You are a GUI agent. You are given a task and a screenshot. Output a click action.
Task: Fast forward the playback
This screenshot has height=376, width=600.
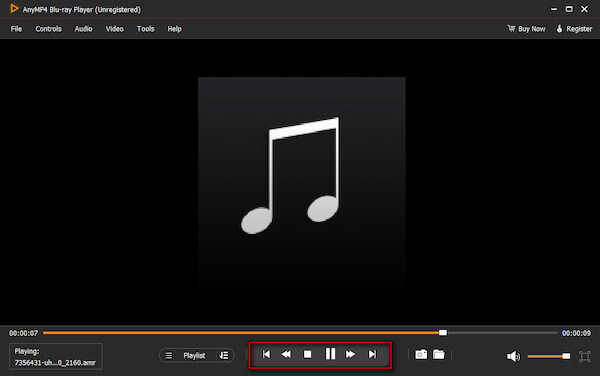(x=350, y=355)
